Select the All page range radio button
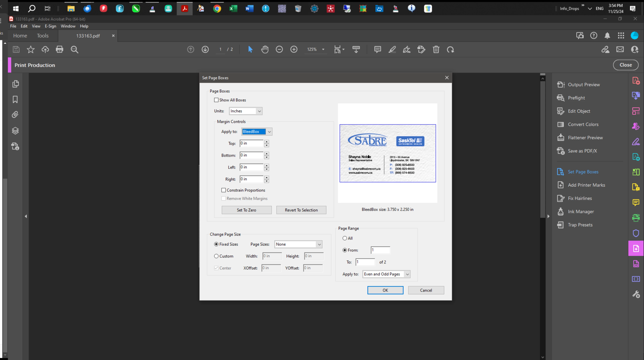 (x=345, y=238)
